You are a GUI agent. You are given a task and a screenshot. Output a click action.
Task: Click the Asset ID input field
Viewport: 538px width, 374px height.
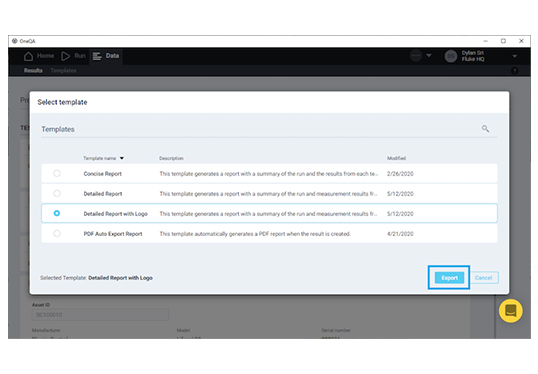coord(101,315)
